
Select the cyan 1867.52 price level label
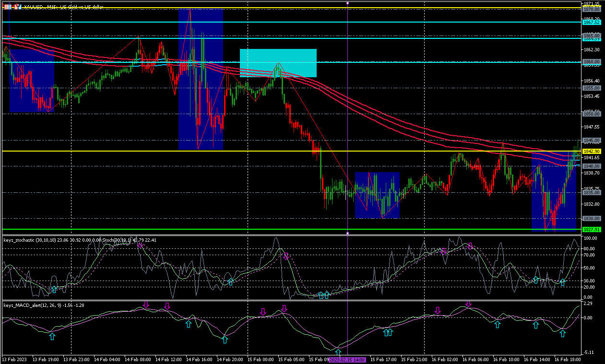pos(591,22)
